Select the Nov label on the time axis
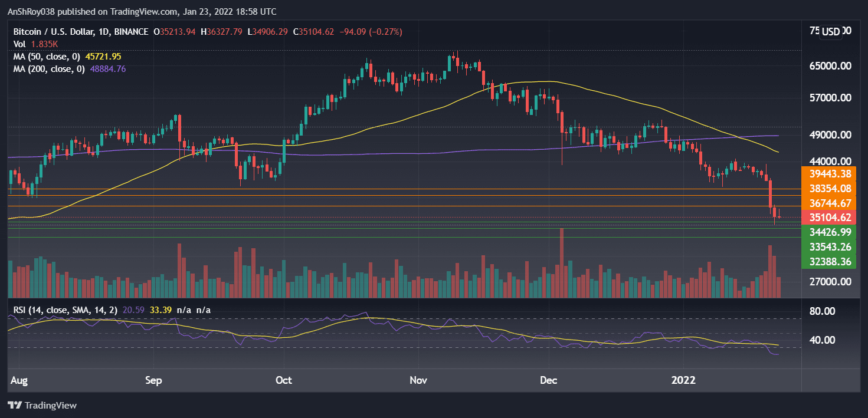868x418 pixels. click(x=418, y=380)
